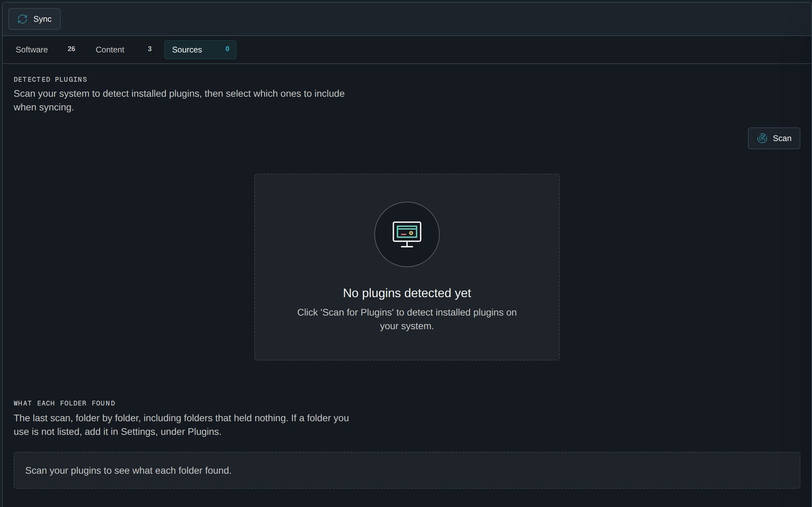Screen dimensions: 812x507
Task: Click the Sources count badge 0
Action: pyautogui.click(x=228, y=49)
